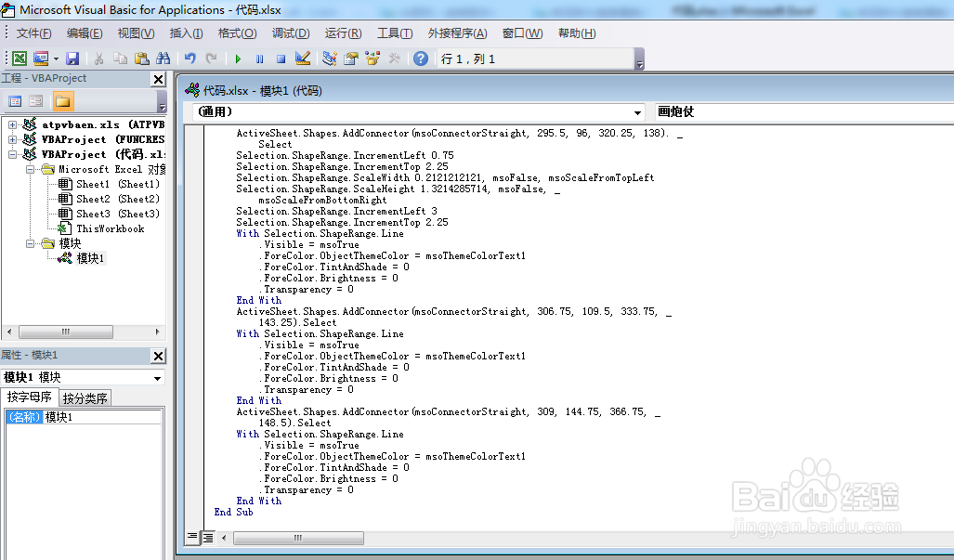The height and width of the screenshot is (560, 954).
Task: Open the Insert UserForm dropdown arrow
Action: click(56, 59)
